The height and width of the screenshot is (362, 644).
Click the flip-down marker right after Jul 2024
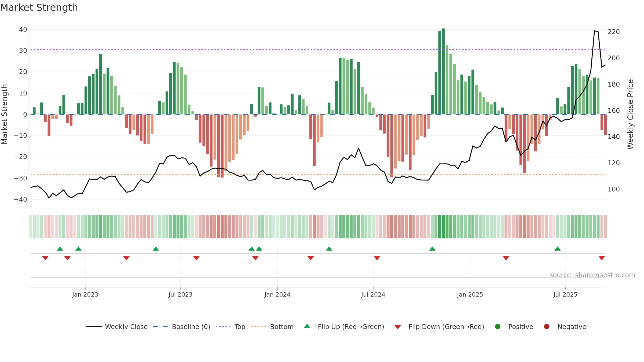click(377, 258)
